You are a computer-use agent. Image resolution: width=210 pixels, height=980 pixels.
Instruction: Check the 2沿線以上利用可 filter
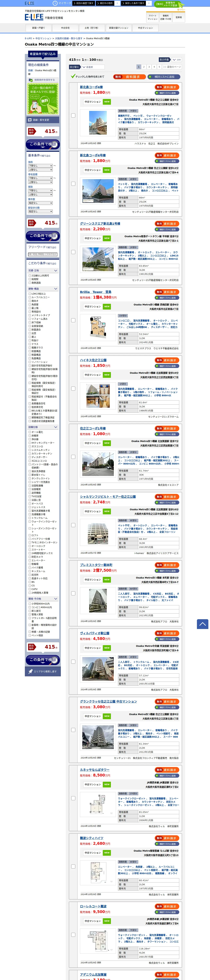(x=30, y=275)
